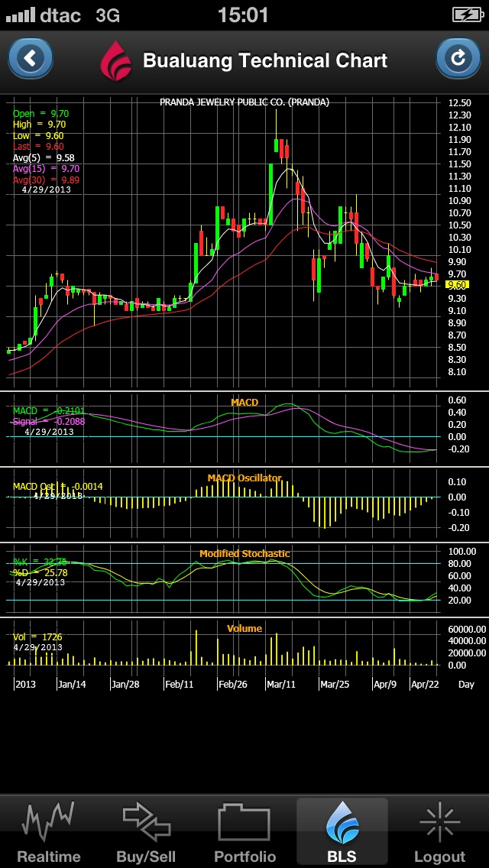The width and height of the screenshot is (489, 868).
Task: Tap the Feb/26 date axis label
Action: click(232, 684)
